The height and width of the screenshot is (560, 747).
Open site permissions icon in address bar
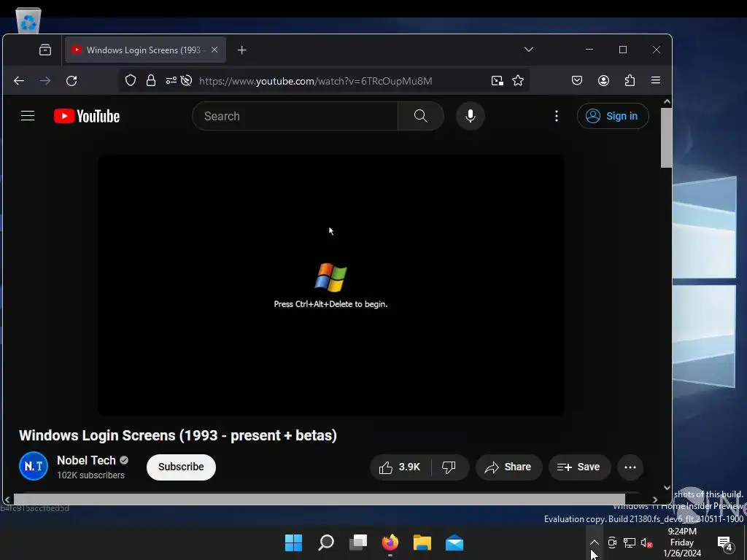pyautogui.click(x=171, y=80)
